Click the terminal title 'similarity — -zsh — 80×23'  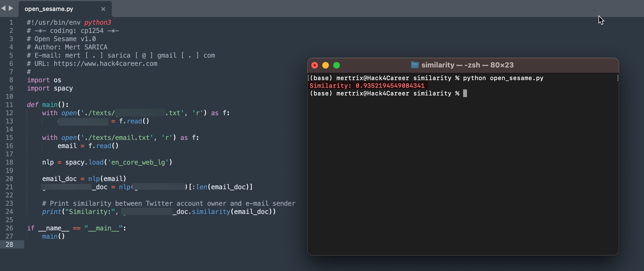(468, 65)
